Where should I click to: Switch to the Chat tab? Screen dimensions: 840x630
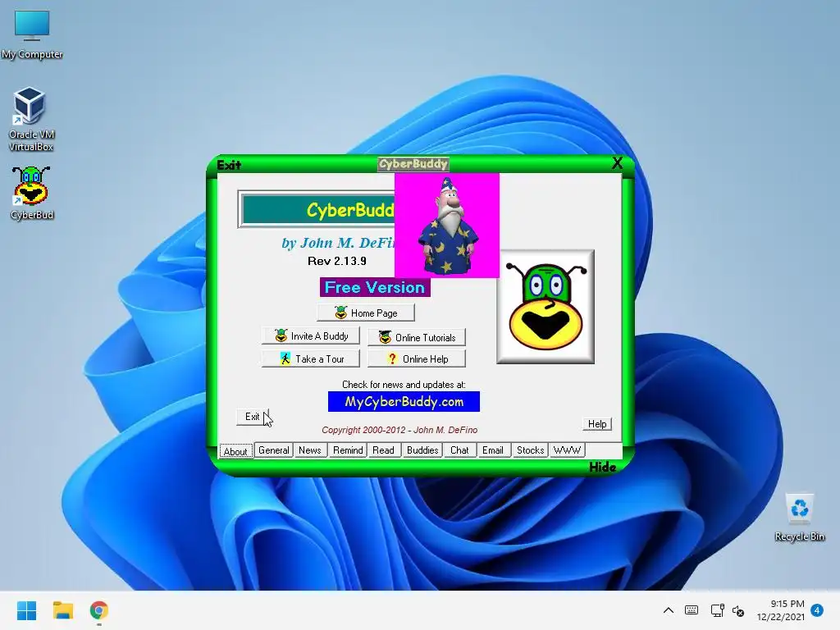(x=459, y=450)
